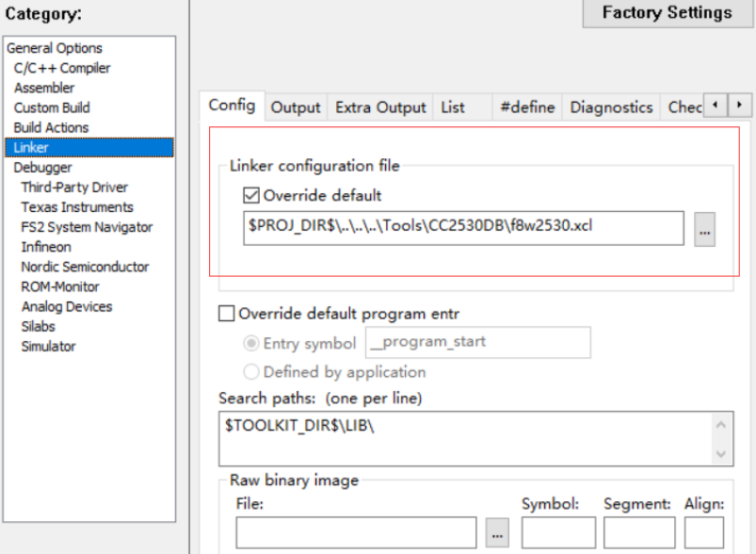Image resolution: width=756 pixels, height=554 pixels.
Task: Select Texas Instruments entry
Action: [77, 207]
